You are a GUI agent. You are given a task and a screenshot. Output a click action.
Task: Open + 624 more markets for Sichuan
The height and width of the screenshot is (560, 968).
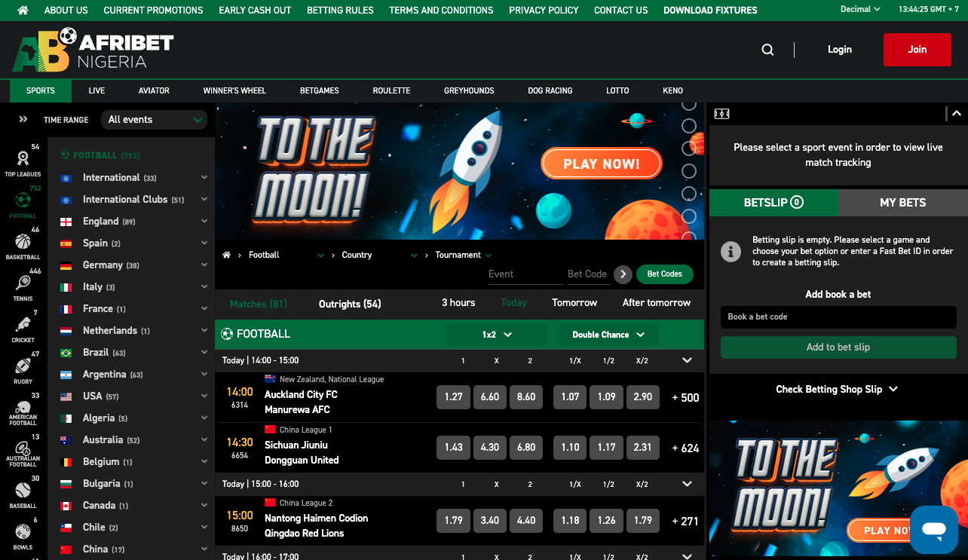click(x=685, y=448)
